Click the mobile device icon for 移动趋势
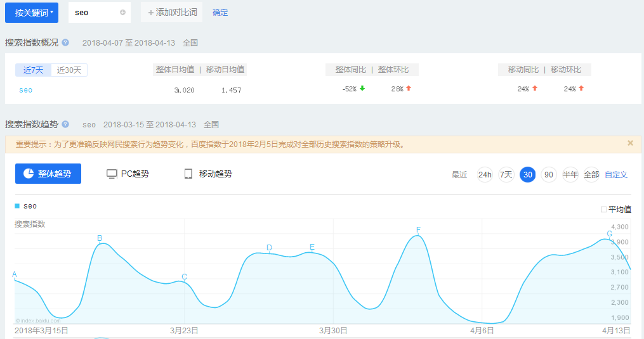 188,174
